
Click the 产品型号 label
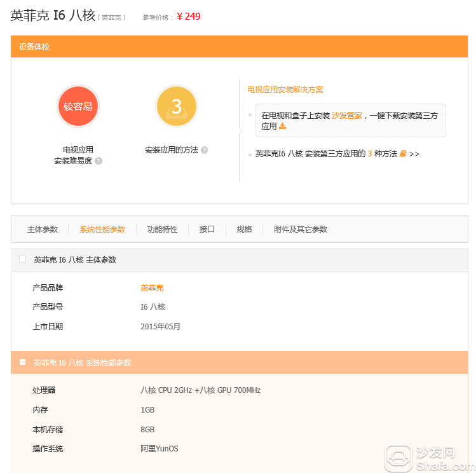(48, 307)
